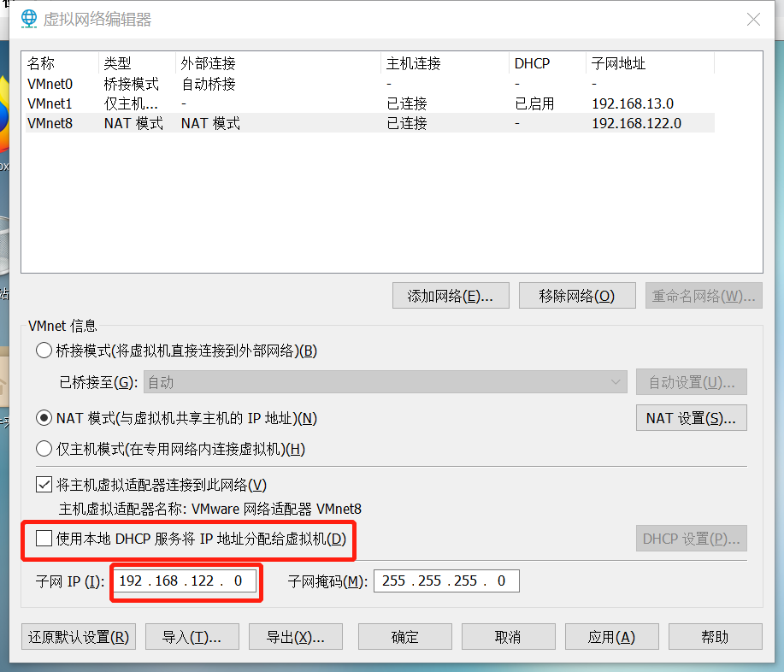Click 还原默认设置(R) button
Image resolution: width=784 pixels, height=672 pixels.
pyautogui.click(x=79, y=636)
